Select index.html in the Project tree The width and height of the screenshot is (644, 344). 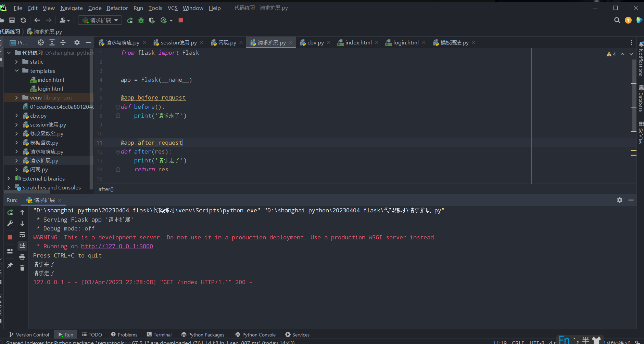pos(51,80)
